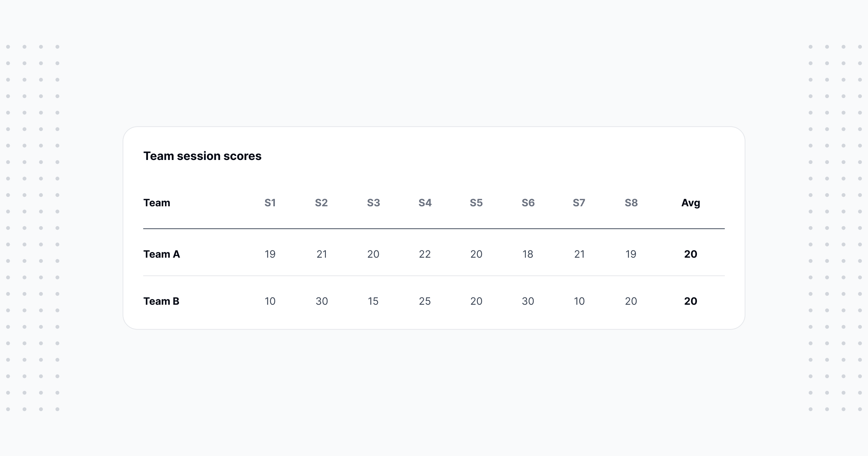Select the Team A row label
The image size is (868, 456).
[x=162, y=254]
